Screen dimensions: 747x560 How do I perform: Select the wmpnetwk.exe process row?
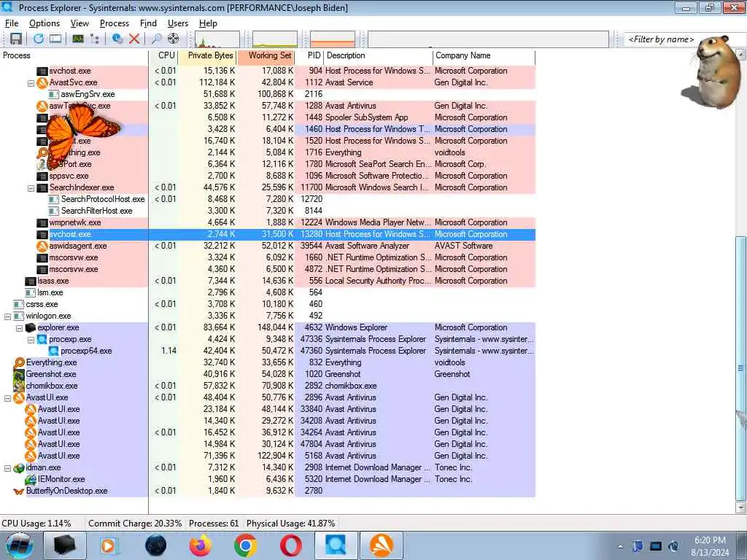click(x=268, y=223)
